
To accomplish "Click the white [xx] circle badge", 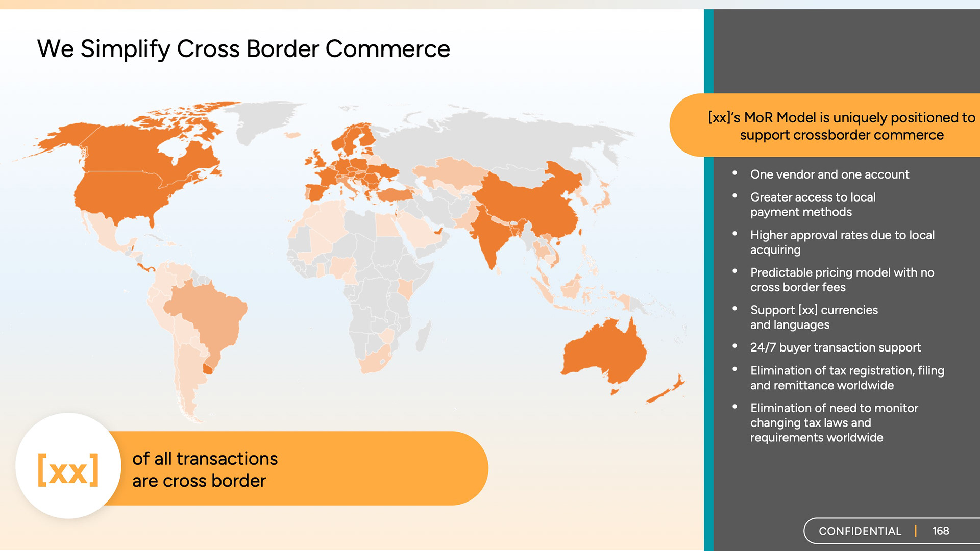I will coord(68,466).
